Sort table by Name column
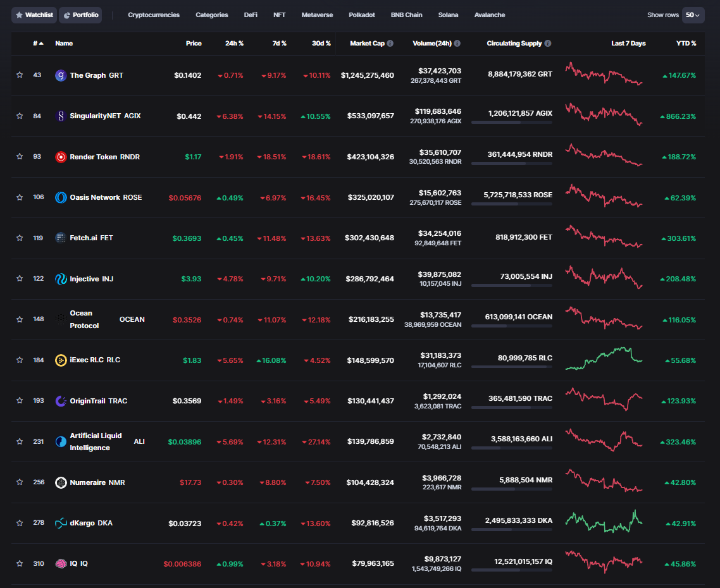This screenshot has width=720, height=588. tap(64, 43)
